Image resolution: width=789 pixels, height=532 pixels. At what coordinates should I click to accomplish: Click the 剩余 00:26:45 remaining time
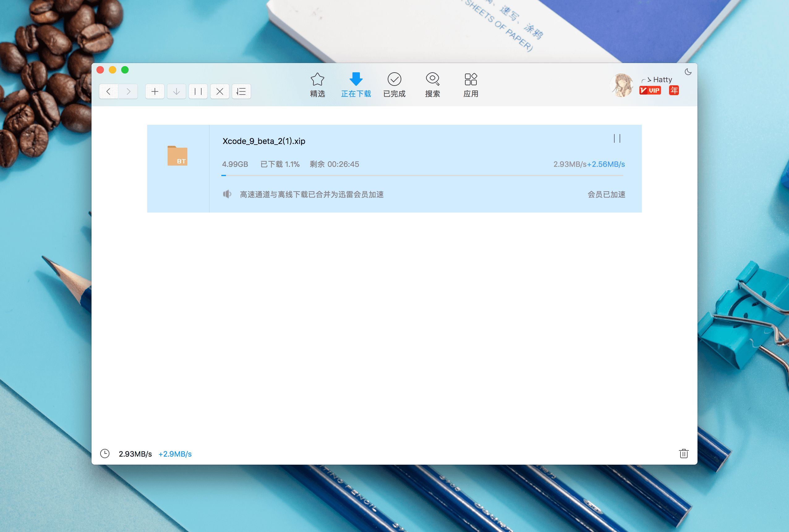tap(334, 164)
